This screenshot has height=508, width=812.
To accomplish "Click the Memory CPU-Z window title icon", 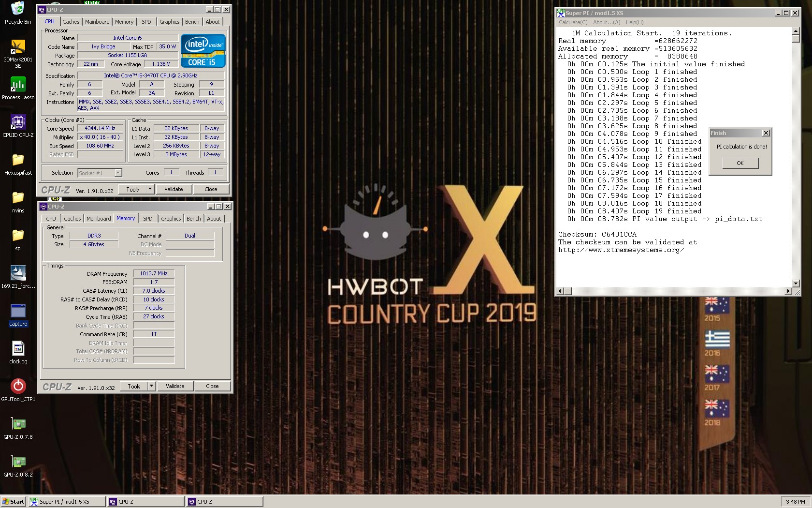I will coord(43,207).
